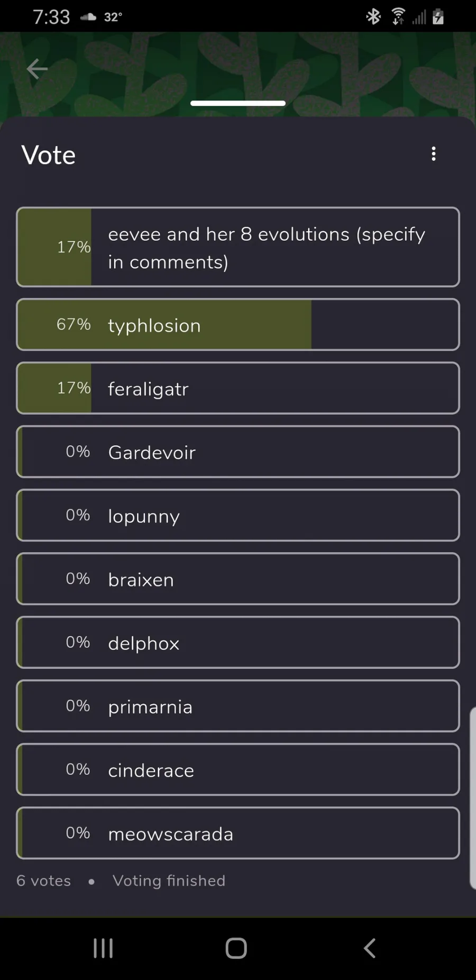
Task: Select the Gardevoir poll option
Action: point(238,452)
